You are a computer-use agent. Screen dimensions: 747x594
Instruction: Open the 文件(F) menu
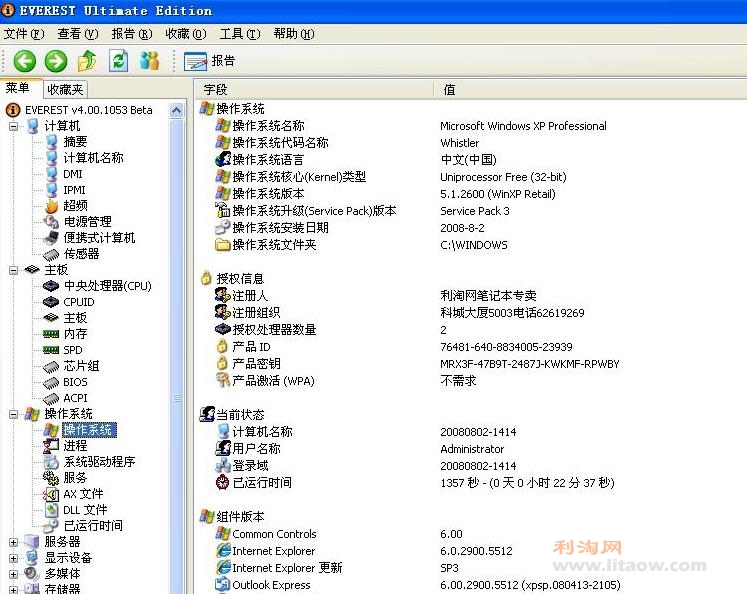pos(24,34)
